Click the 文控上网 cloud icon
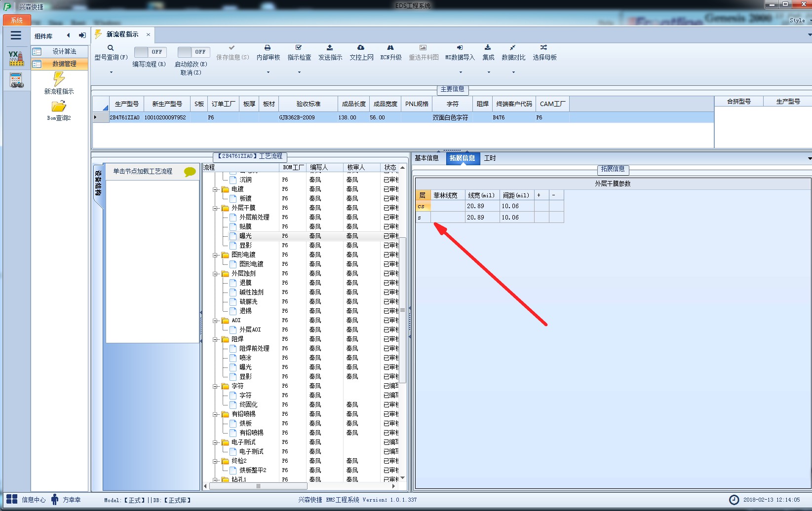 (x=361, y=48)
